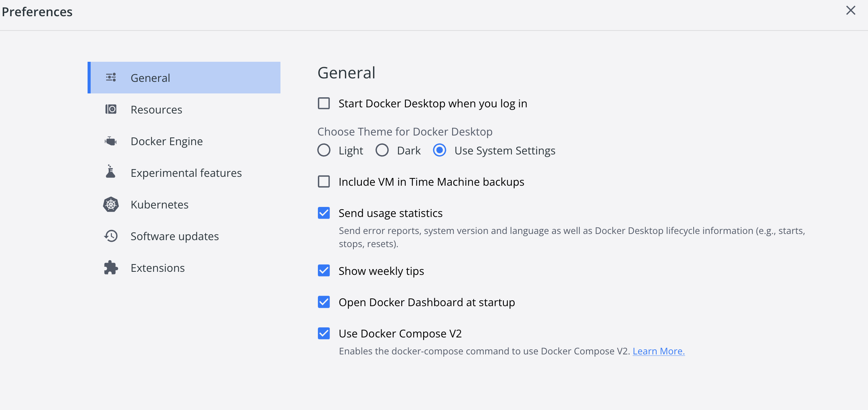Click the Experimental features flask icon
Screen dimensions: 868x410
(x=111, y=171)
